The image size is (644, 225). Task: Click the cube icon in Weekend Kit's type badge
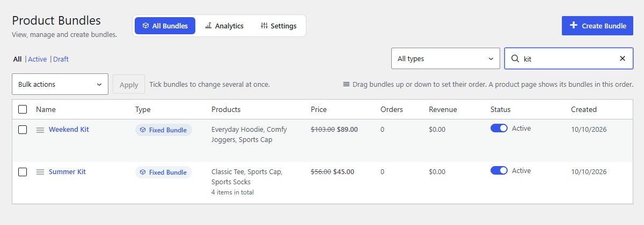[x=143, y=130]
